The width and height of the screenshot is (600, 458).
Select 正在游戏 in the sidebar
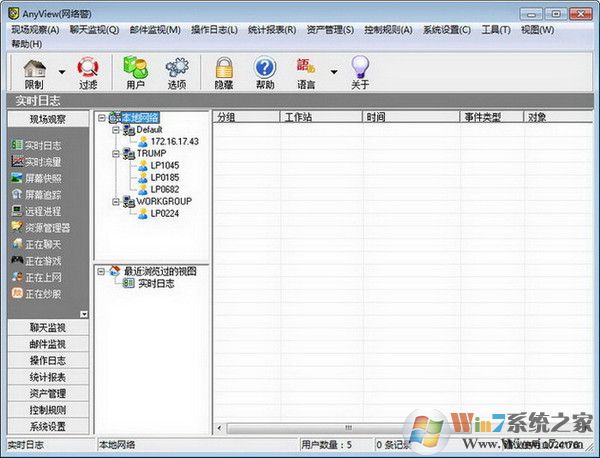(x=36, y=261)
